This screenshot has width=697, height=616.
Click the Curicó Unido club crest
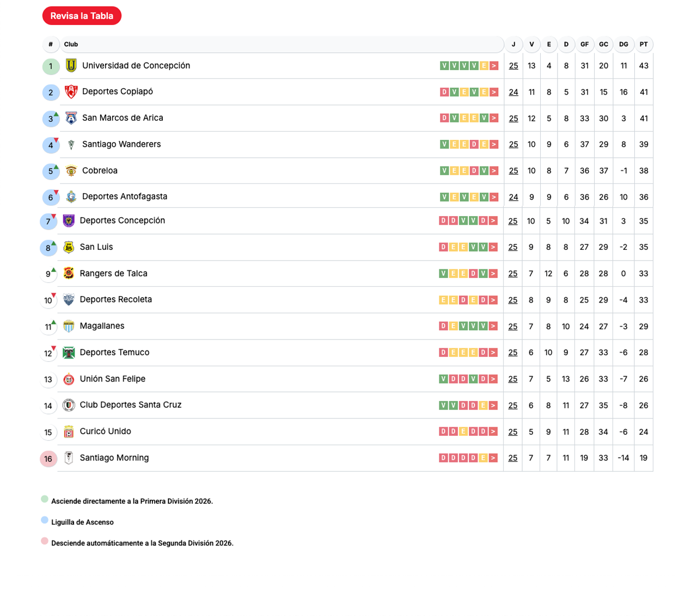pyautogui.click(x=69, y=432)
